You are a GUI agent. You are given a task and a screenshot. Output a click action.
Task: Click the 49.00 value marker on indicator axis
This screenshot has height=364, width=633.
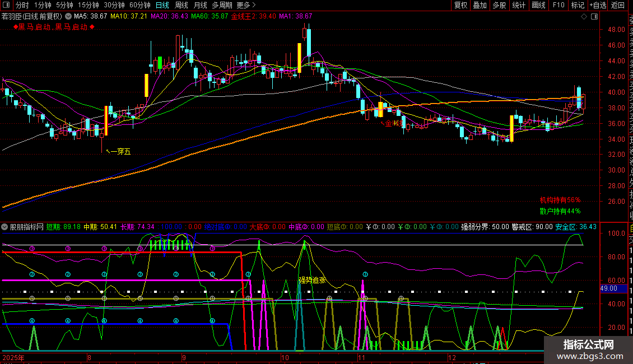tap(608, 288)
